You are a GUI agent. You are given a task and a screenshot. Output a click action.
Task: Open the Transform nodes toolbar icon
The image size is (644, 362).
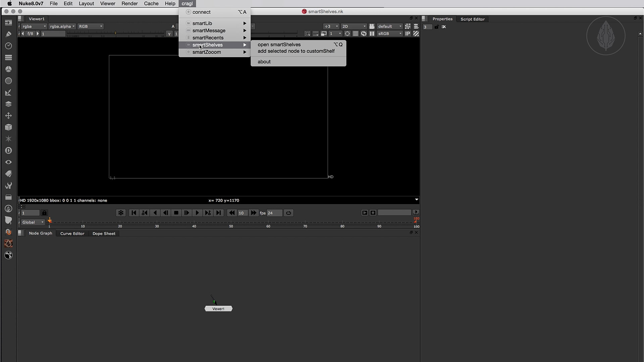pos(8,116)
